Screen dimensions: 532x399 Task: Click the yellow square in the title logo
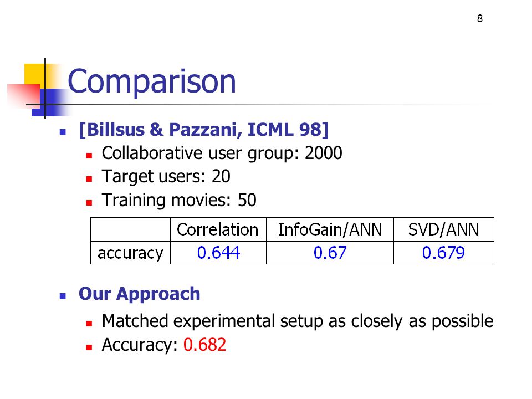click(34, 75)
